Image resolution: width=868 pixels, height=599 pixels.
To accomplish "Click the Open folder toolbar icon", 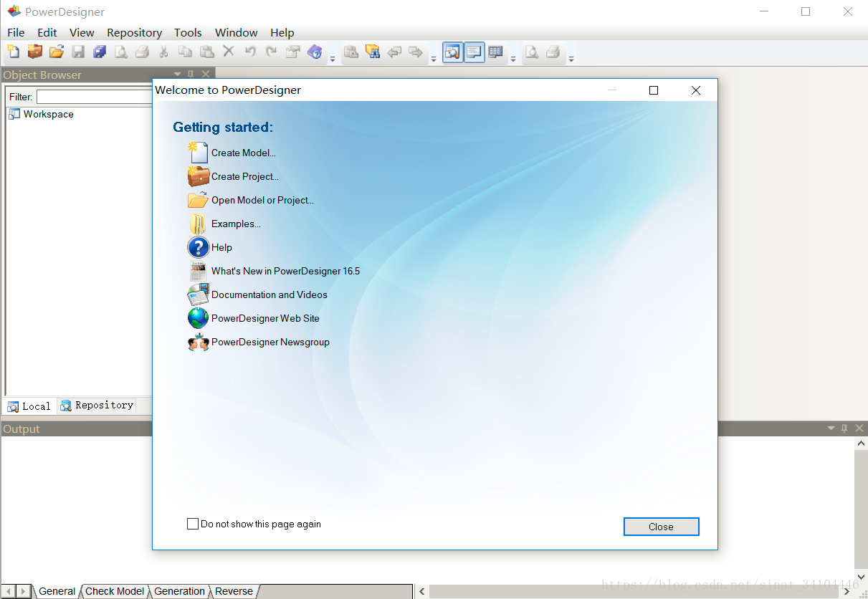I will (57, 52).
